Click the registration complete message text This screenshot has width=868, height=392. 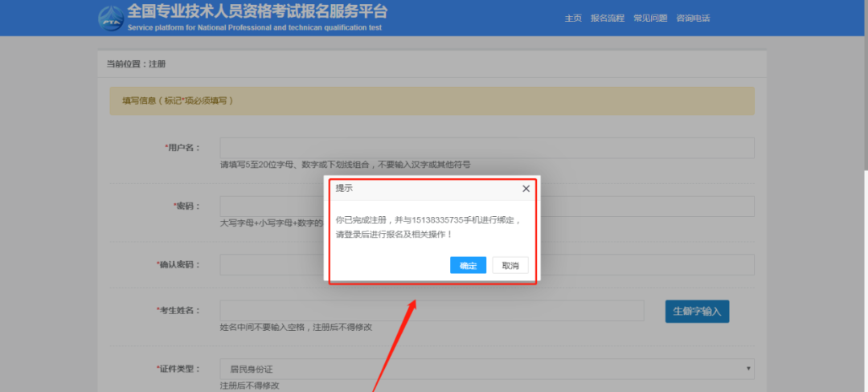428,227
